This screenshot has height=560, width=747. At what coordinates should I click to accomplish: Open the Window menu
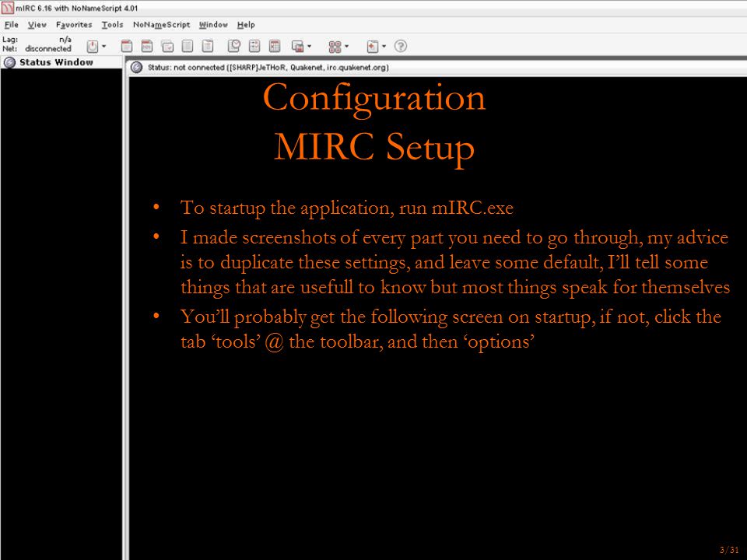click(213, 25)
